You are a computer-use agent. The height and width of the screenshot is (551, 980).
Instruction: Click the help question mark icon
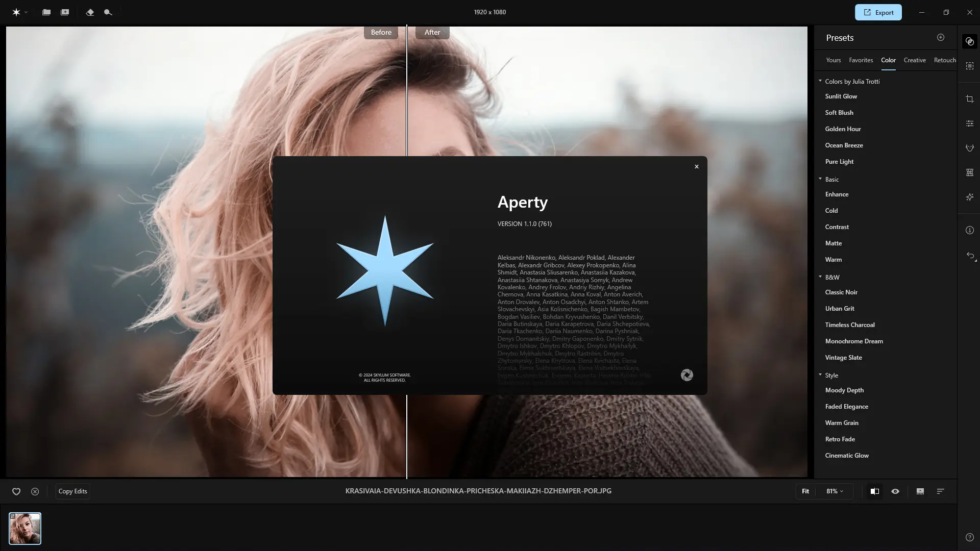click(x=970, y=537)
